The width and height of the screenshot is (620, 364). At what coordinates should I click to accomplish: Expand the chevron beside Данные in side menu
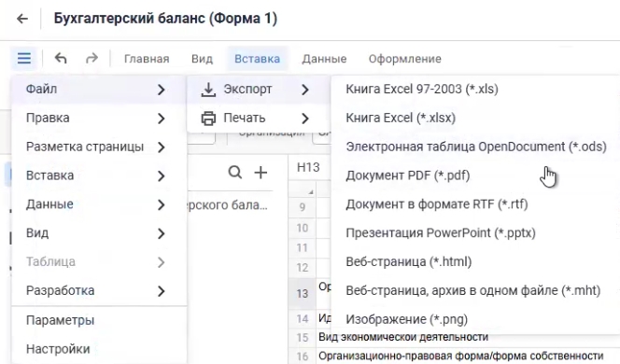pyautogui.click(x=161, y=205)
